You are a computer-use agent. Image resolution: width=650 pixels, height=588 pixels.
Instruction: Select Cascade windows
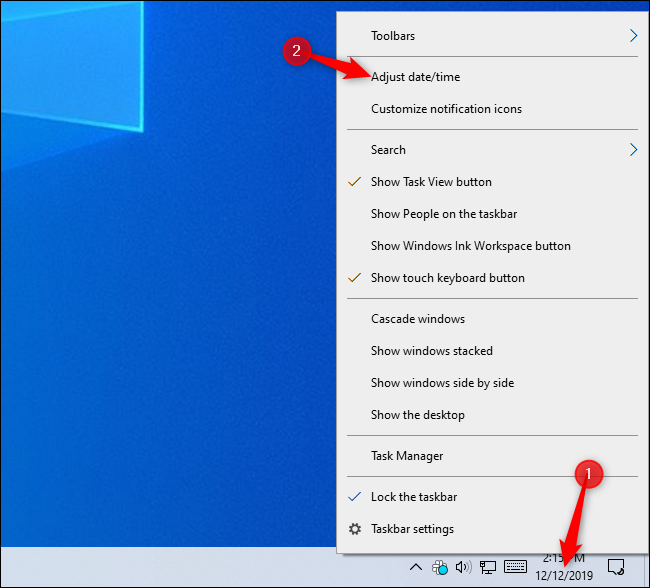click(492, 318)
